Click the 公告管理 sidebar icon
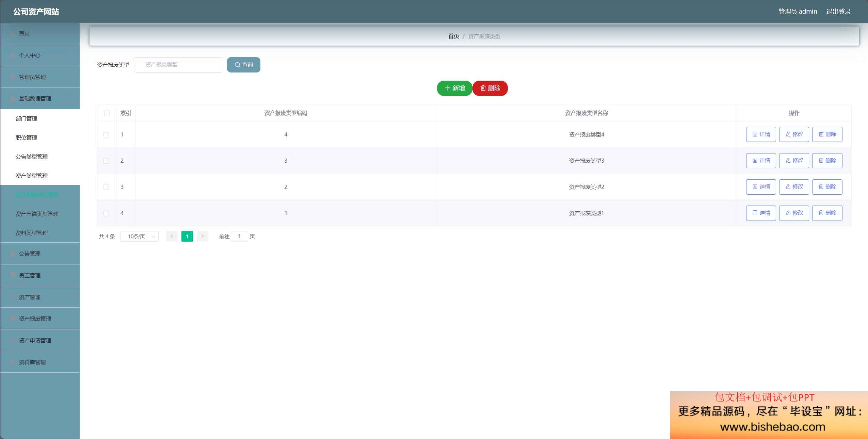Screen dimensions: 868x439 click(x=13, y=254)
